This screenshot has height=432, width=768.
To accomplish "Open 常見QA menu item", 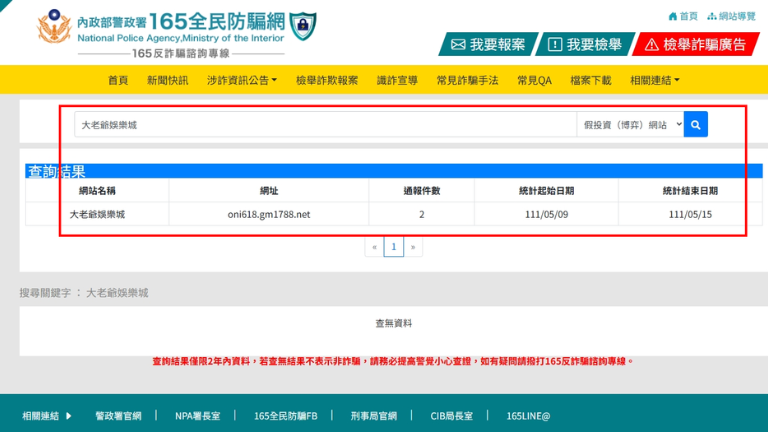I will pos(534,80).
